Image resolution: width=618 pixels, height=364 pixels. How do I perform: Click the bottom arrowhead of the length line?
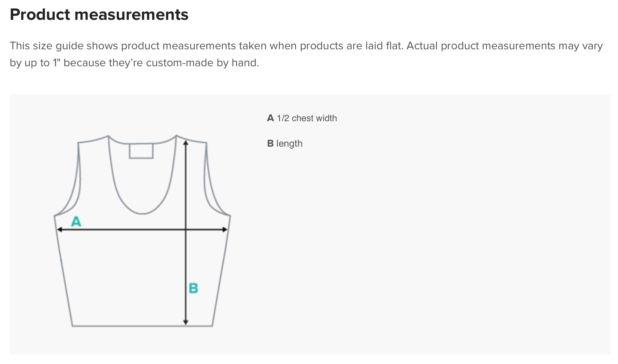tap(186, 322)
